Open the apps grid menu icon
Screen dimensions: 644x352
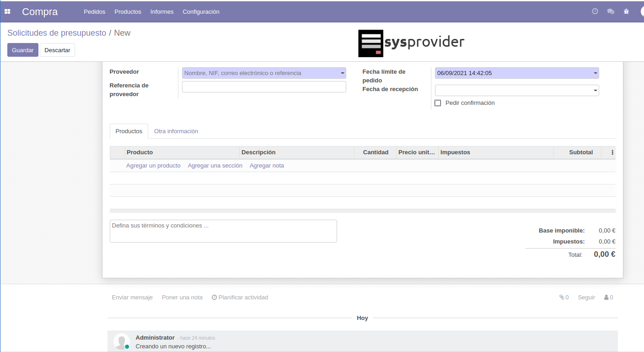pyautogui.click(x=7, y=11)
